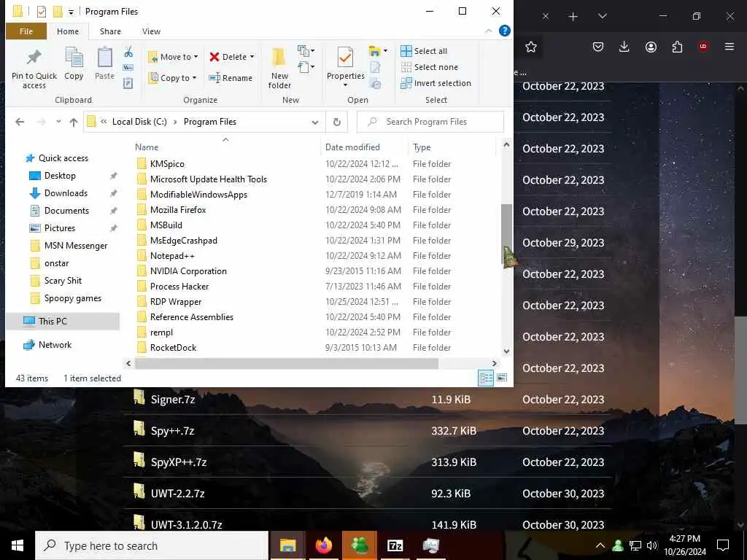Screen dimensions: 747x560
Task: Click Signer.7z in the browser window
Action: coord(173,400)
